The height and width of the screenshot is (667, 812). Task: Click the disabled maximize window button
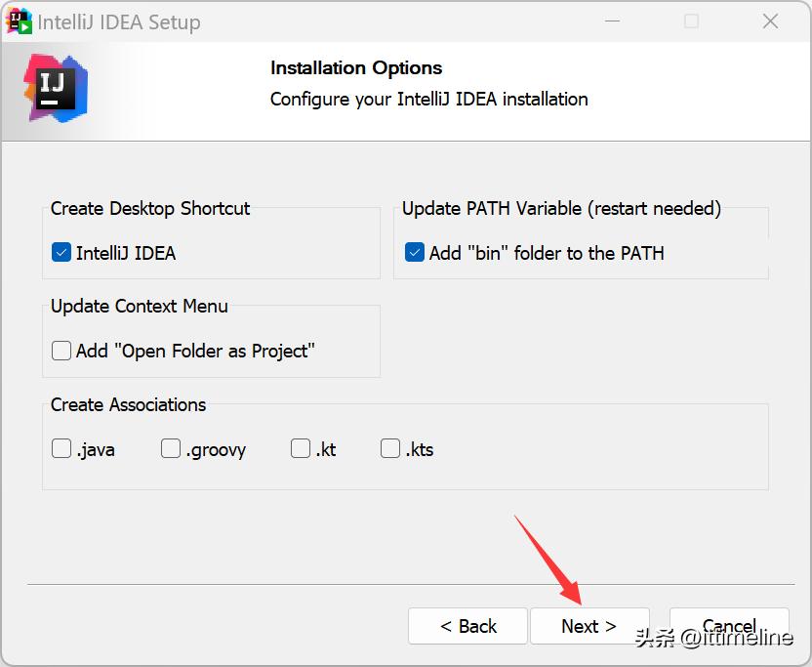coord(691,21)
